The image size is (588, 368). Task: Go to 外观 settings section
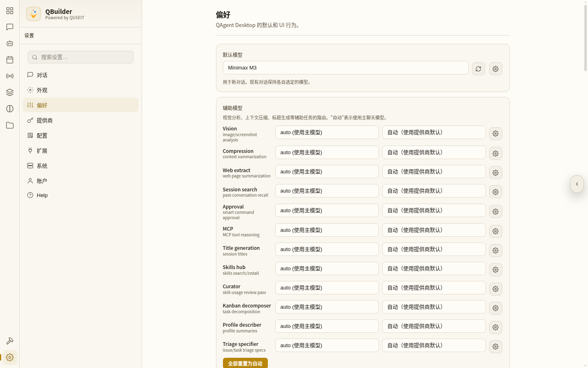click(80, 90)
